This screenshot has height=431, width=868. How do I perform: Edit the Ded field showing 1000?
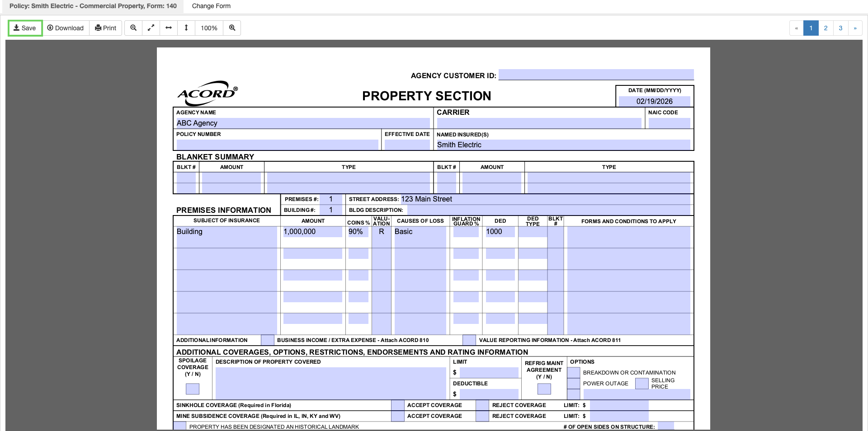tap(500, 232)
